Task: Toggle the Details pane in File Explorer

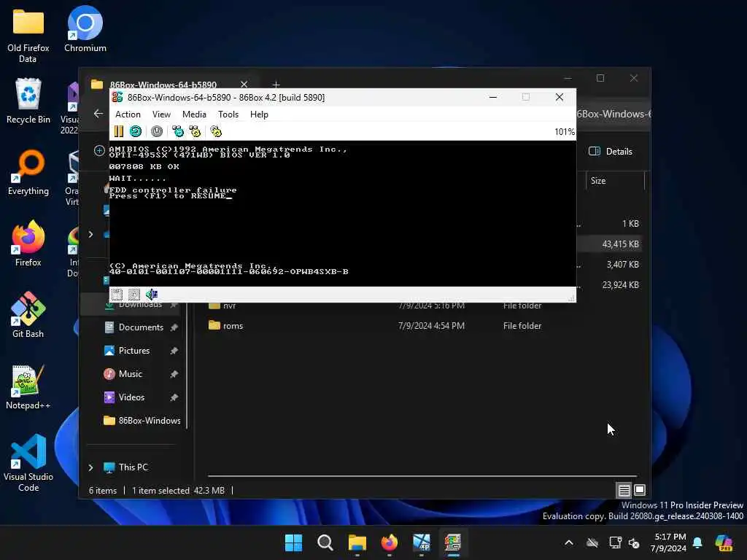Action: point(611,152)
